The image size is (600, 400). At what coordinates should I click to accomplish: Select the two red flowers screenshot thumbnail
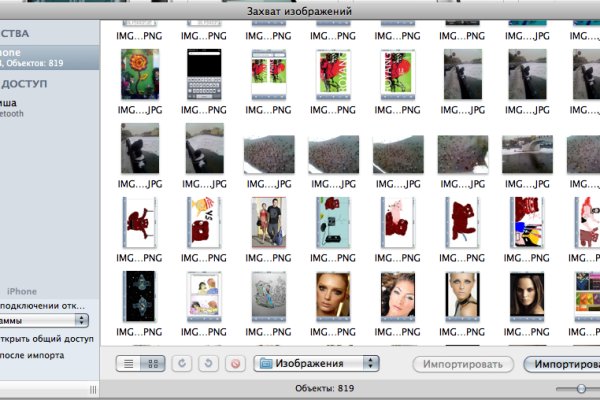[x=269, y=74]
